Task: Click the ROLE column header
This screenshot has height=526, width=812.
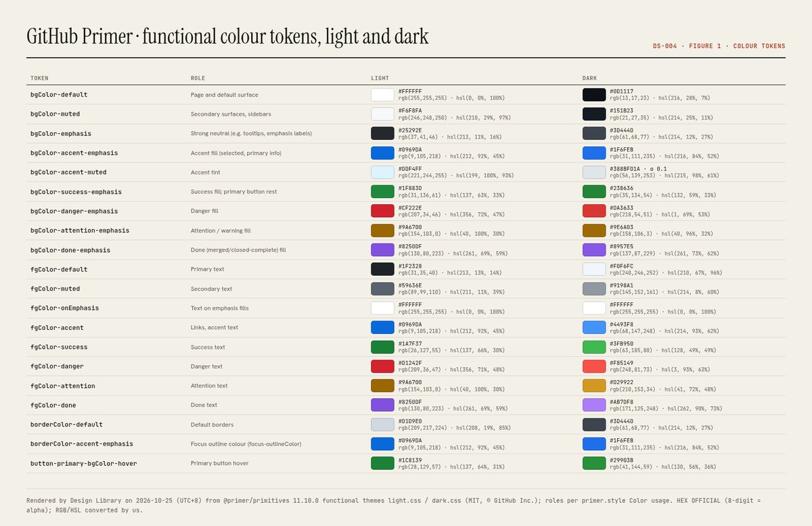Action: click(x=198, y=78)
